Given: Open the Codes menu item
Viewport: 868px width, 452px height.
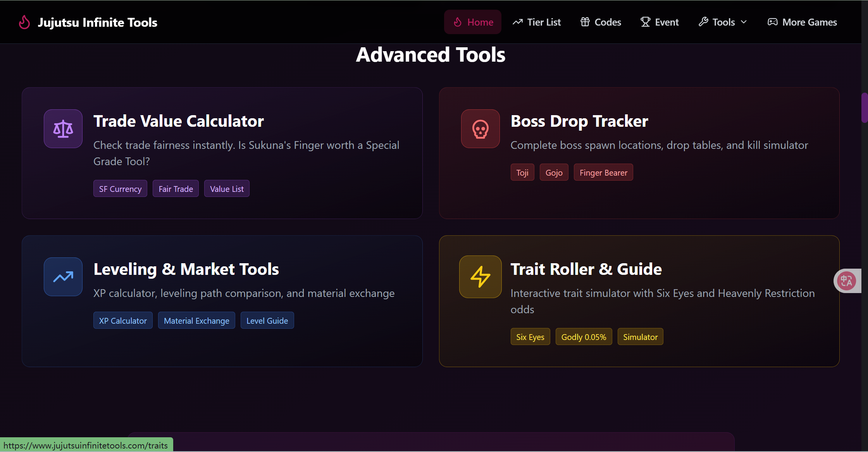Looking at the screenshot, I should 606,22.
